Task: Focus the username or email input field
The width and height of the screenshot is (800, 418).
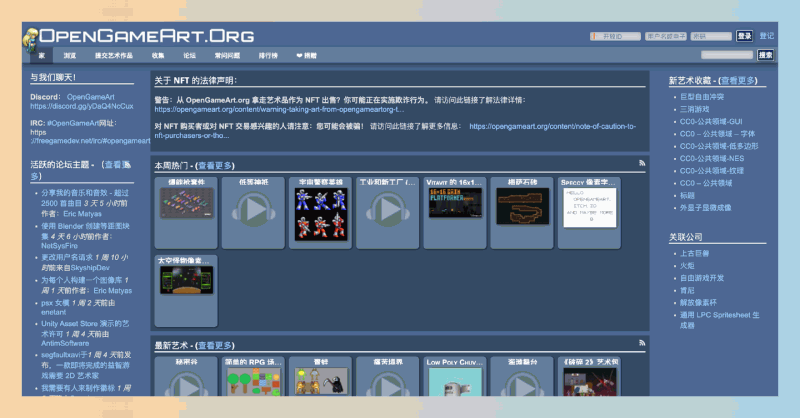Action: 666,36
